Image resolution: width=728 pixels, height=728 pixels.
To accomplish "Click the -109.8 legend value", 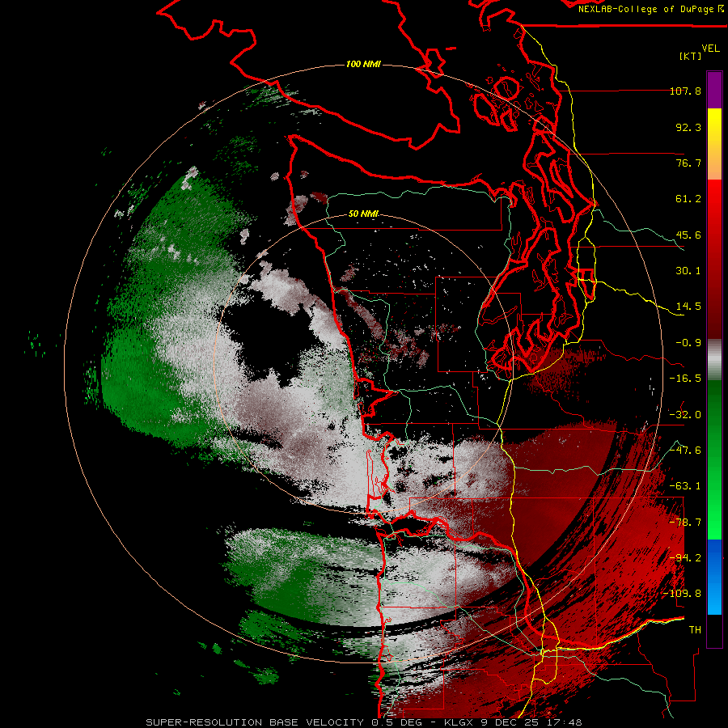I will point(682,594).
